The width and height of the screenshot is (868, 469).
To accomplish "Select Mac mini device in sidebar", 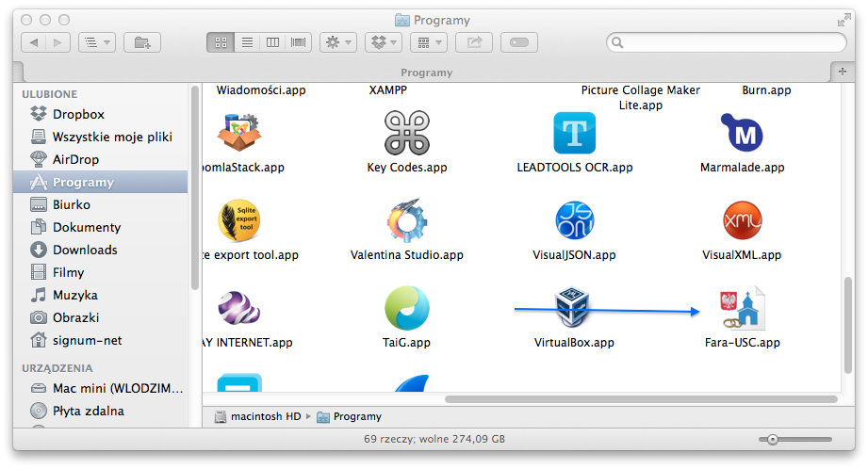I will click(x=102, y=388).
